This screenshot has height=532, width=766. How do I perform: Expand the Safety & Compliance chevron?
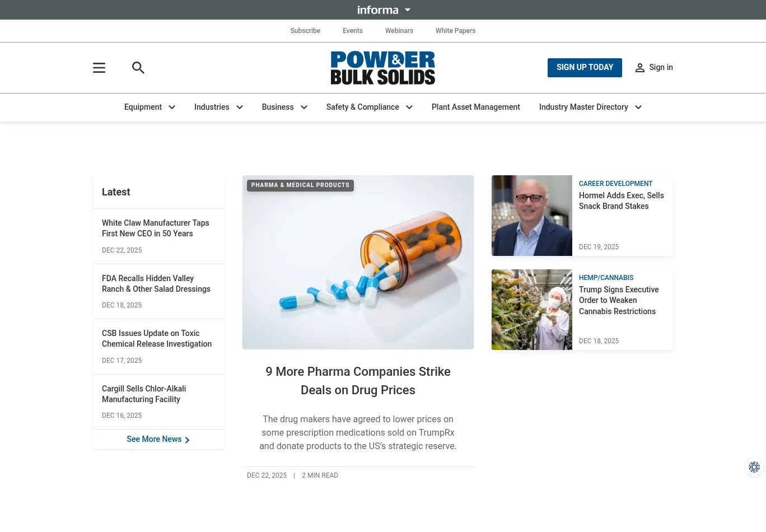(409, 108)
